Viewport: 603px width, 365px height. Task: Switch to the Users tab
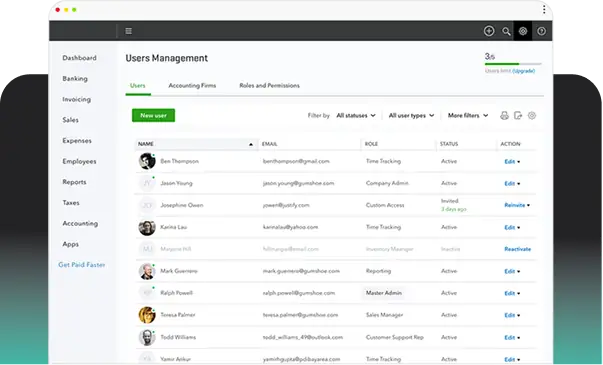(x=138, y=85)
